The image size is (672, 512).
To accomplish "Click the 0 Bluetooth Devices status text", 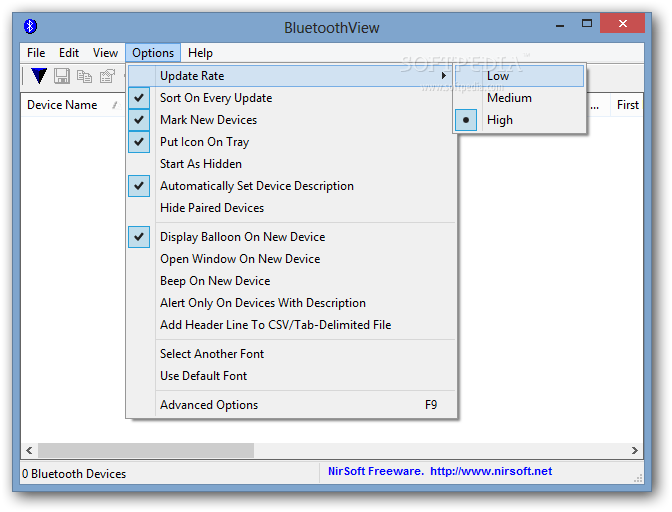I will [x=74, y=474].
